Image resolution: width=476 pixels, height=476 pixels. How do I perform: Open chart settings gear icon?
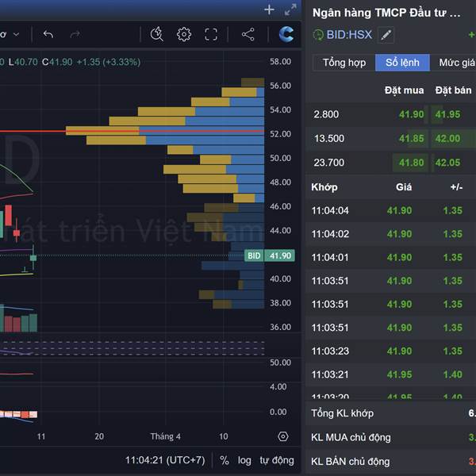(x=184, y=34)
